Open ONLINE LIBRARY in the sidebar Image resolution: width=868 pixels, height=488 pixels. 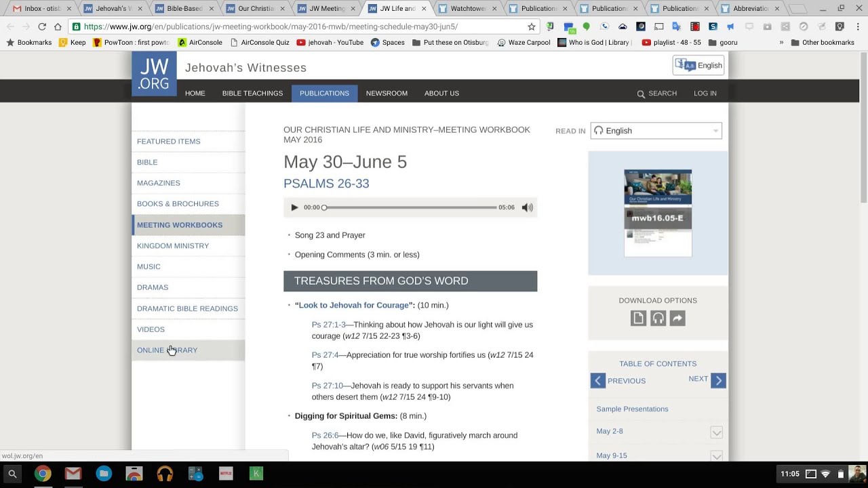tap(189, 350)
